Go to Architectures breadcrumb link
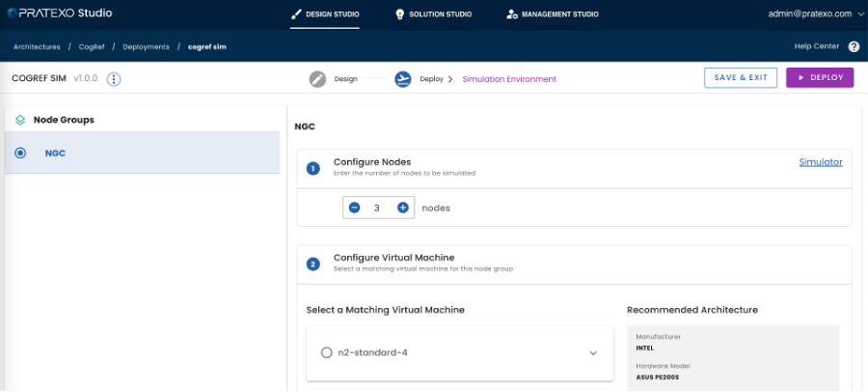 coord(37,46)
